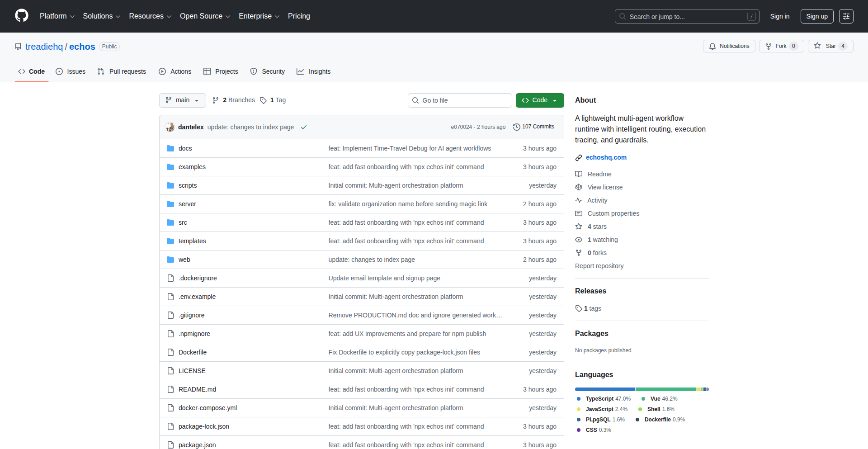Open the Report repository link
868x449 pixels.
[x=599, y=266]
